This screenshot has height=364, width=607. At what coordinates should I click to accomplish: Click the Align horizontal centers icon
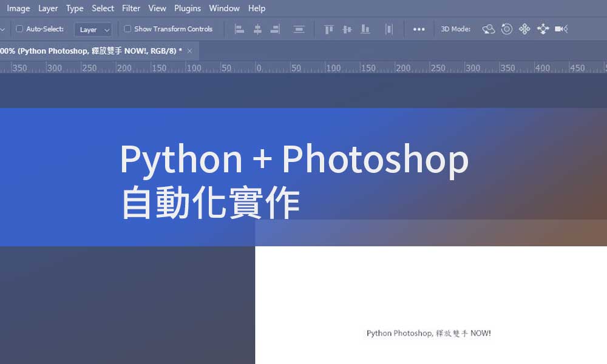point(257,29)
